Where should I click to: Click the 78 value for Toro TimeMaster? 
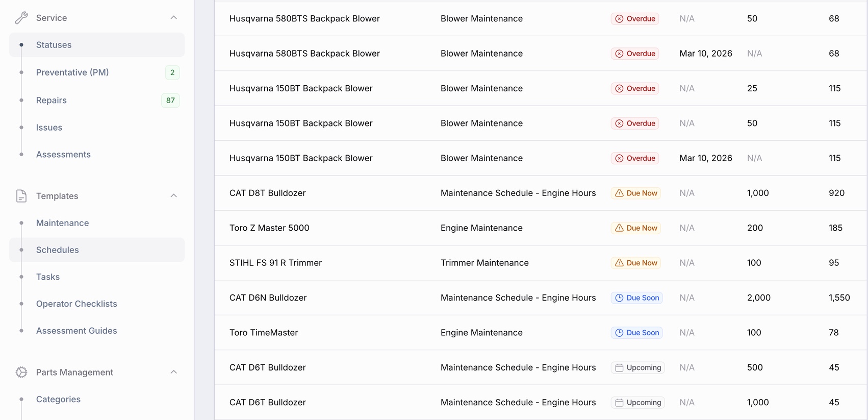[834, 333]
